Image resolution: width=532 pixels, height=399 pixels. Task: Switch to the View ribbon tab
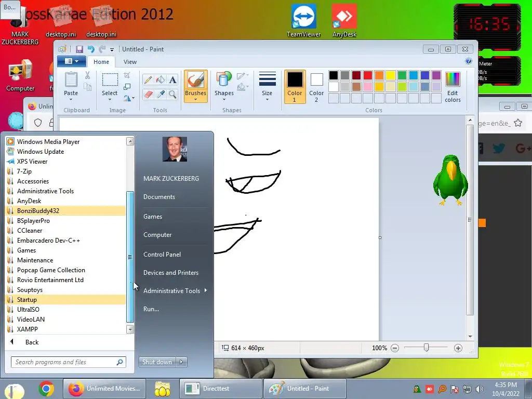pyautogui.click(x=130, y=62)
